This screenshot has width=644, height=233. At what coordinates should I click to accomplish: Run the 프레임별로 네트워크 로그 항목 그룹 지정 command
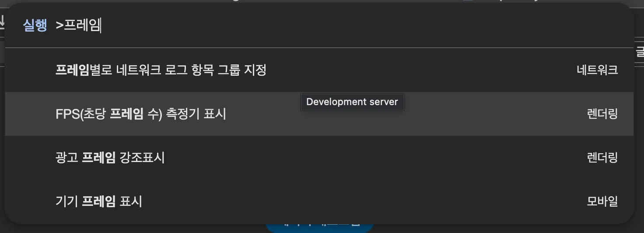pyautogui.click(x=161, y=70)
